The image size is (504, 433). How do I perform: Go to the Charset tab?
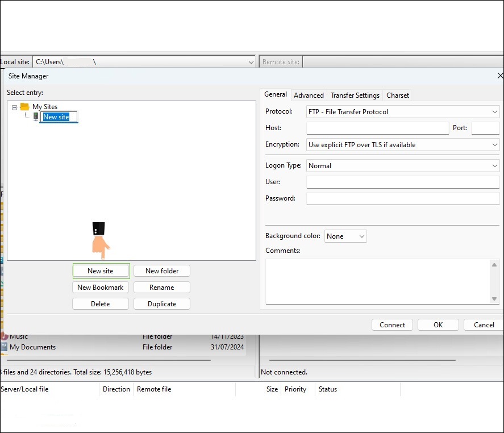pos(398,95)
